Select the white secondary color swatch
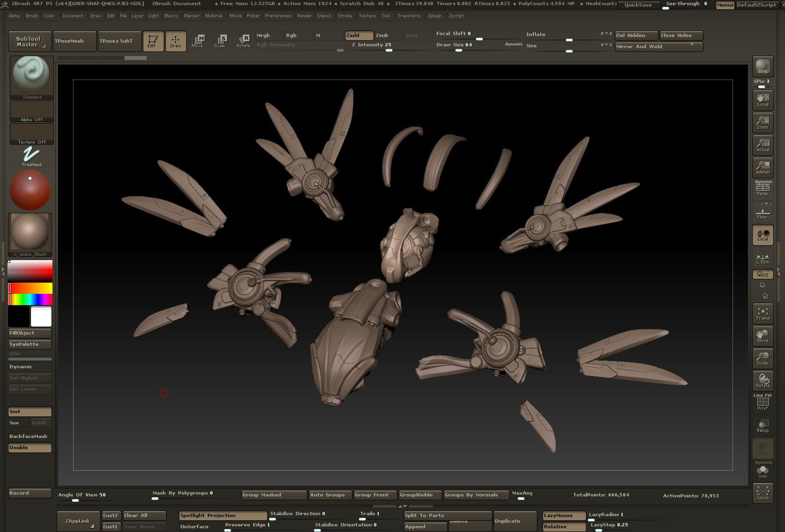The height and width of the screenshot is (532, 785). [x=41, y=317]
